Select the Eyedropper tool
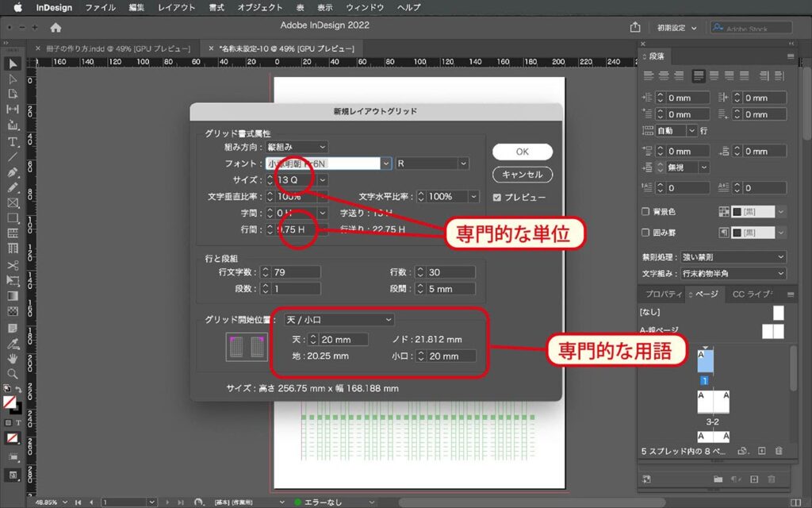812x508 pixels. coord(13,343)
